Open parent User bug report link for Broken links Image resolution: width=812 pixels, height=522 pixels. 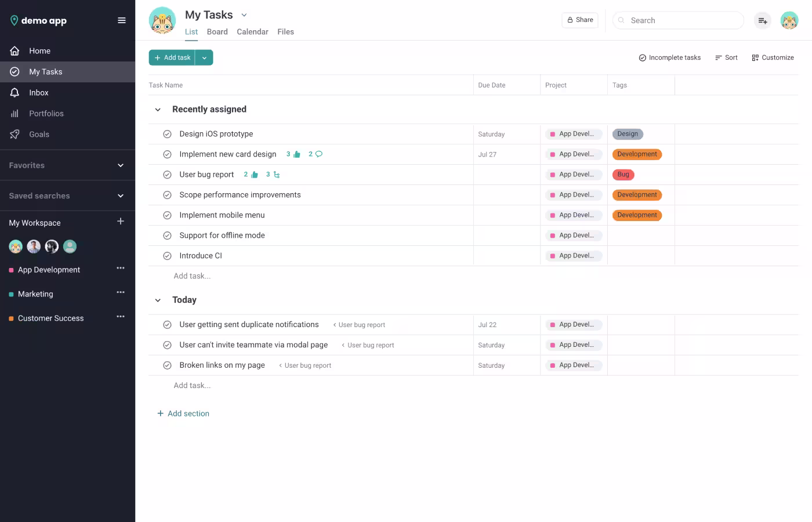(x=305, y=365)
